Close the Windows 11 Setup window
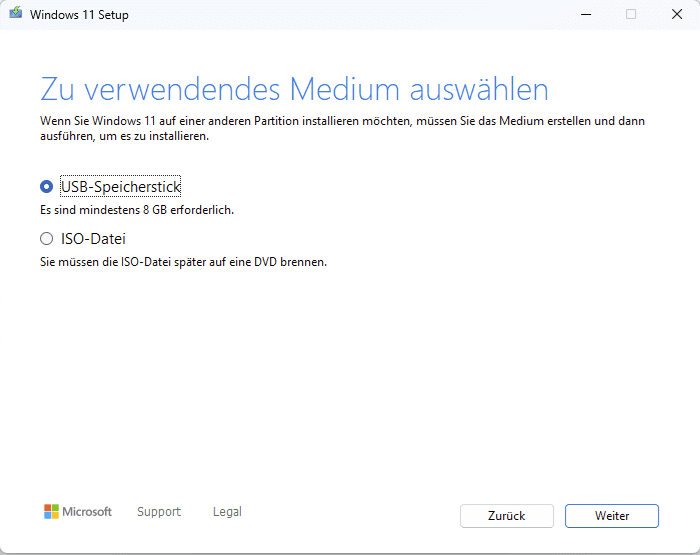Viewport: 700px width, 555px height. 677,14
